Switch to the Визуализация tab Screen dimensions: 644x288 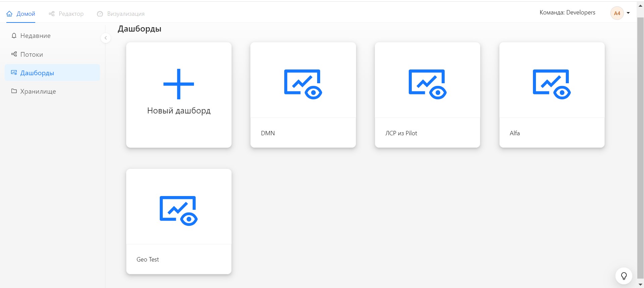(121, 14)
